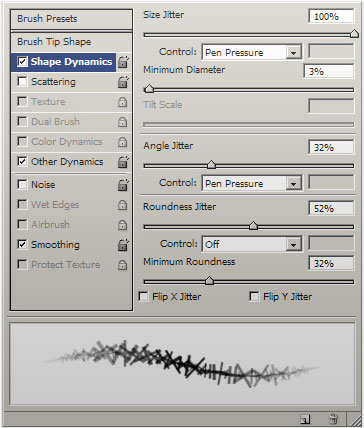Toggle the Wet Edges checkbox

(22, 204)
